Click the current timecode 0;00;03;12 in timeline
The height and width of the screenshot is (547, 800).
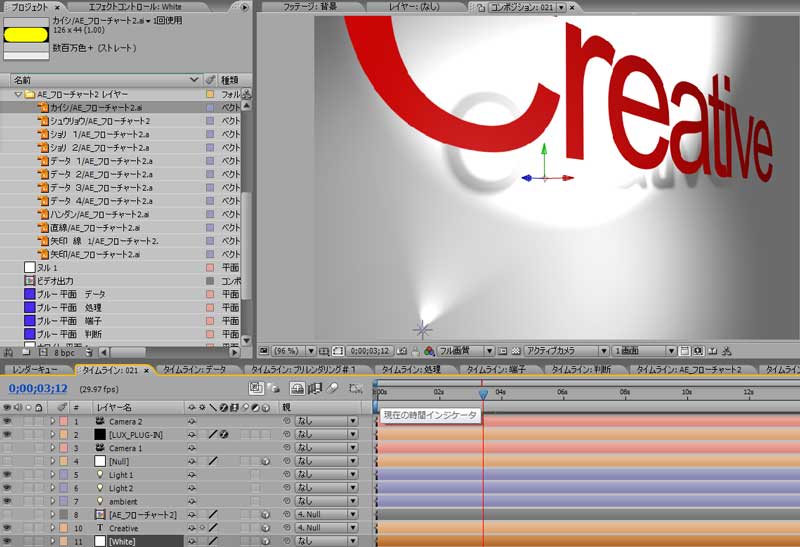click(x=38, y=389)
